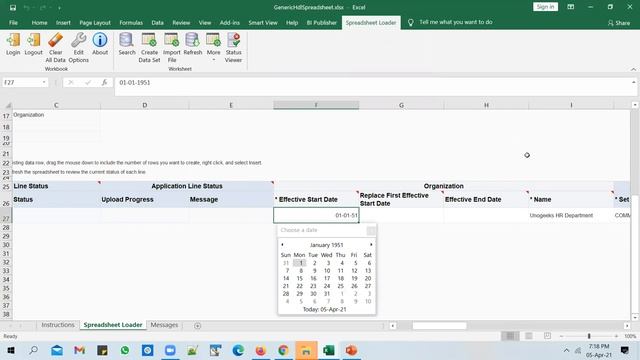Image resolution: width=640 pixels, height=360 pixels.
Task: Click the Login icon in ribbon
Action: 13,44
